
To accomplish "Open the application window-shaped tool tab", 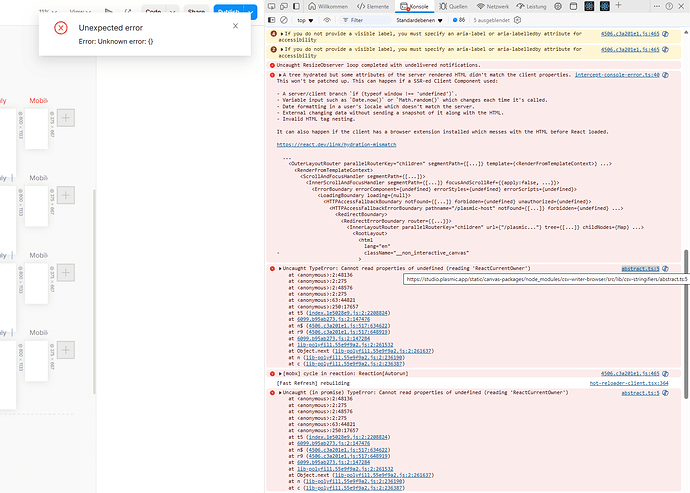I will [573, 6].
